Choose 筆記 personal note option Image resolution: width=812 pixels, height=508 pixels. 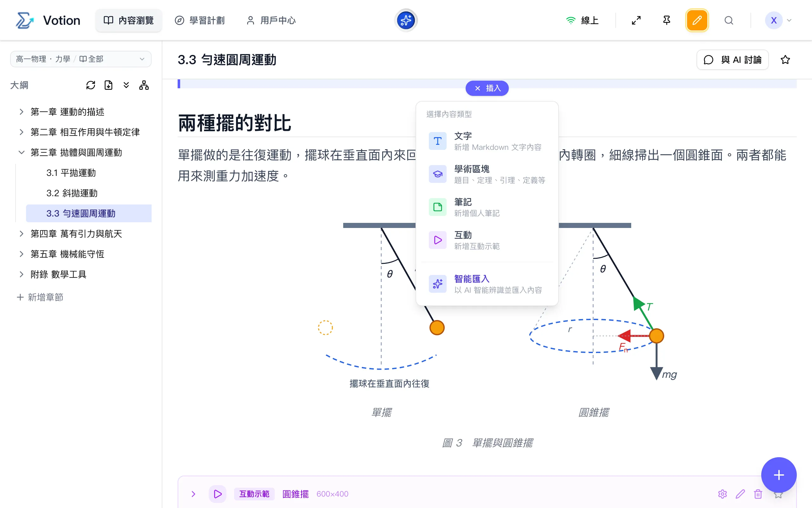pos(487,207)
